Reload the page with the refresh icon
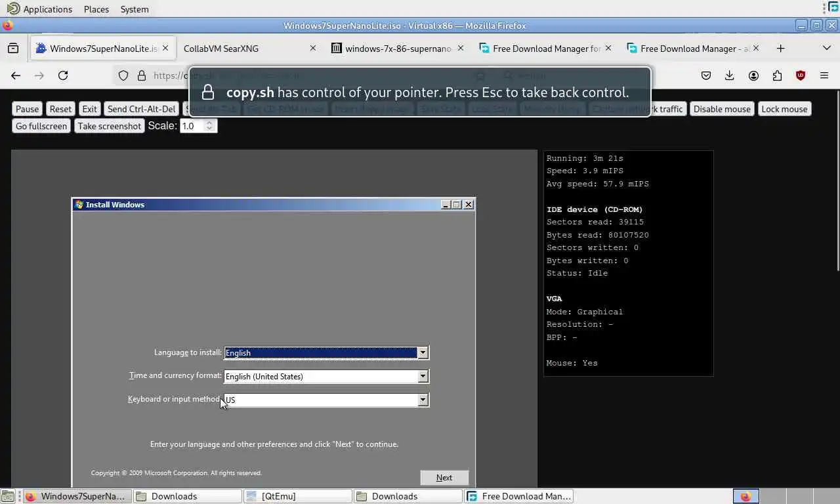The image size is (840, 504). pyautogui.click(x=63, y=75)
